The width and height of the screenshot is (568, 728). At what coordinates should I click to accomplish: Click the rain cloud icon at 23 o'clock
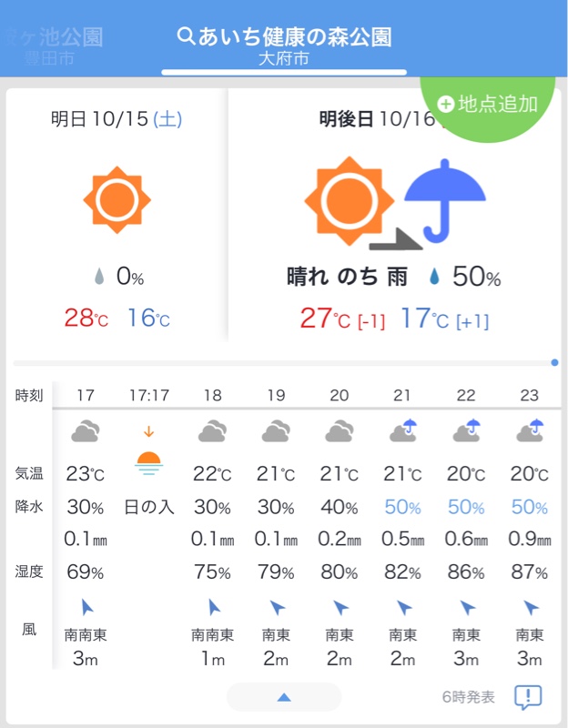(530, 430)
